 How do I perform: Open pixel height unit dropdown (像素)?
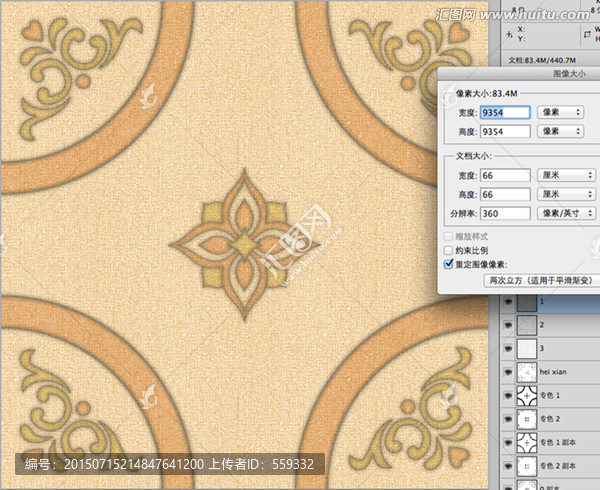pos(560,131)
